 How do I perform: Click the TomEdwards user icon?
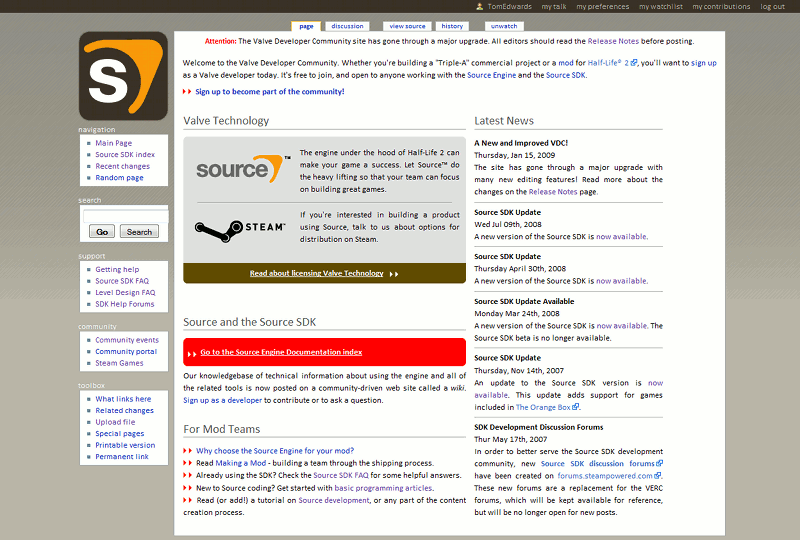(479, 7)
